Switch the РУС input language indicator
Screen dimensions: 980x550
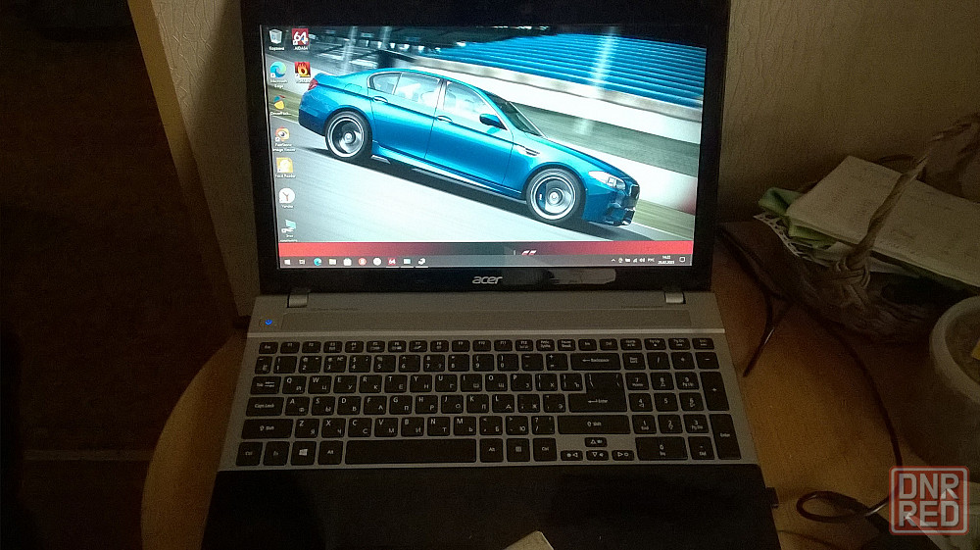[x=652, y=260]
